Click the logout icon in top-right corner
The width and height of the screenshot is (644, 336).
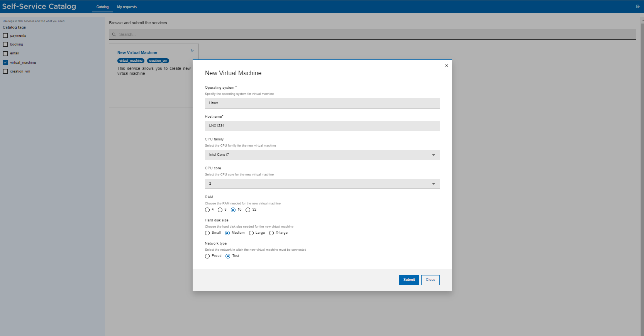pos(637,7)
